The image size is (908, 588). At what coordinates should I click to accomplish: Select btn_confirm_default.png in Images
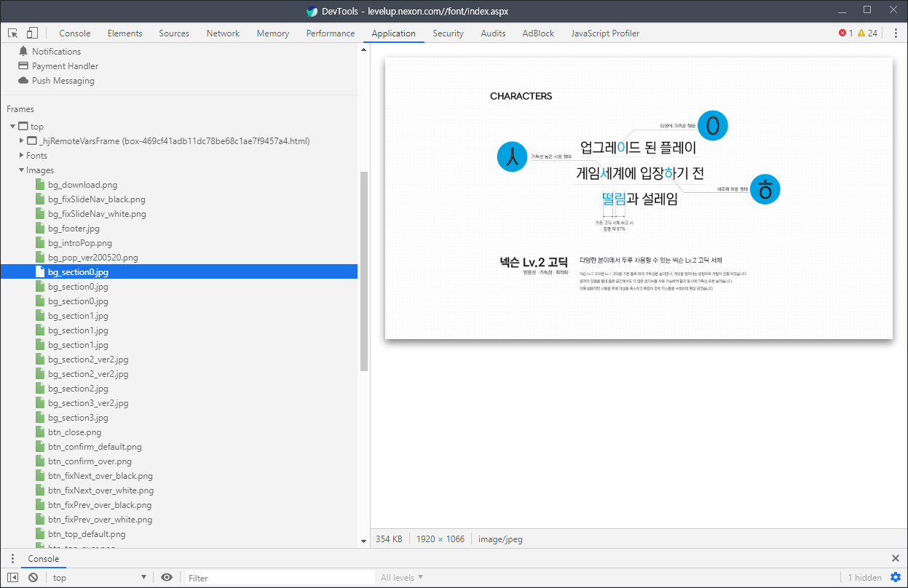tap(95, 447)
